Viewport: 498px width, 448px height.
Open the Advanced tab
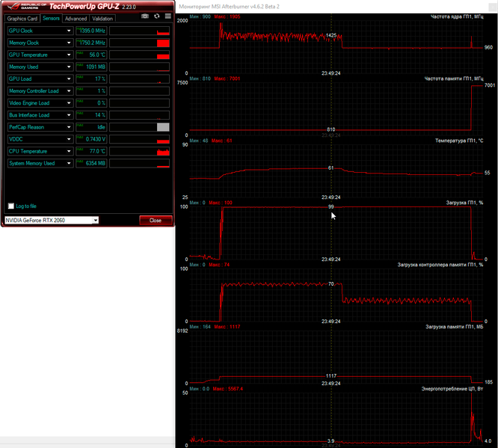click(x=76, y=19)
